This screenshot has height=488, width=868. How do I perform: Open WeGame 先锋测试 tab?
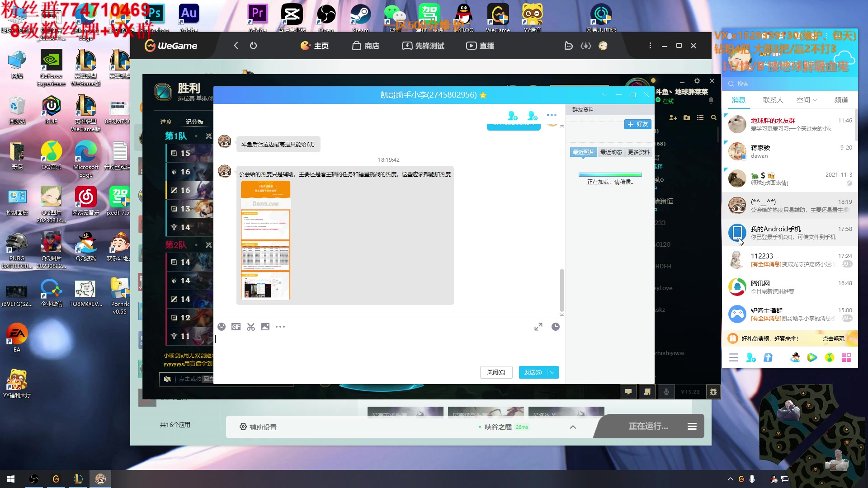[x=423, y=46]
